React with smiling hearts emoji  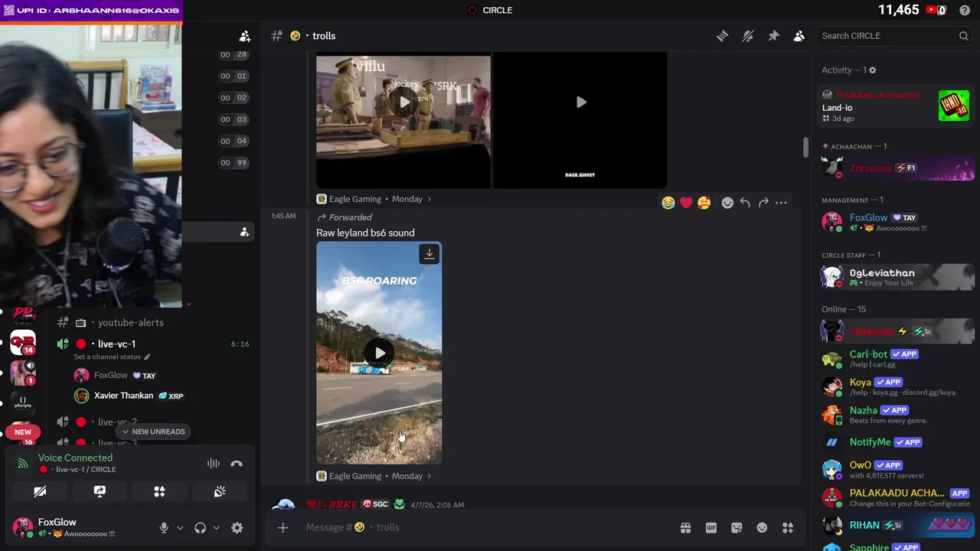[704, 203]
